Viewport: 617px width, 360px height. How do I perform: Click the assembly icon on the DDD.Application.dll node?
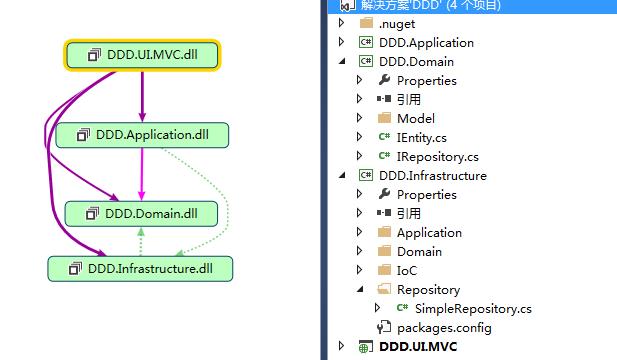pyautogui.click(x=83, y=135)
